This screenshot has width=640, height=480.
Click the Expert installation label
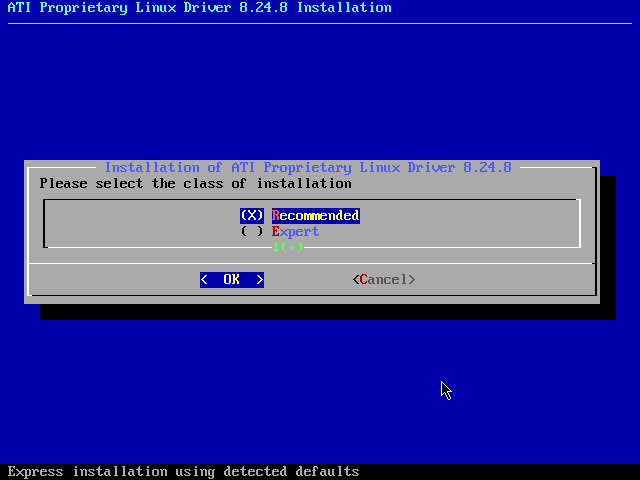(x=295, y=231)
